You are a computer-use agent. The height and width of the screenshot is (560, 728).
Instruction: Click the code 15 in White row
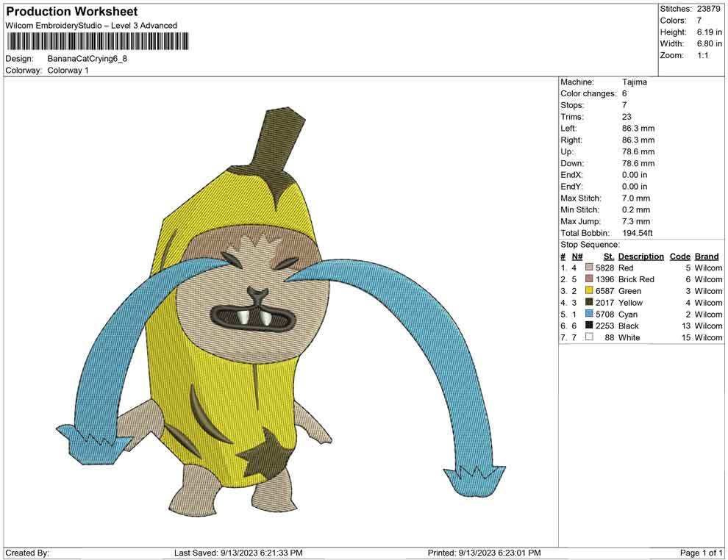click(x=686, y=337)
